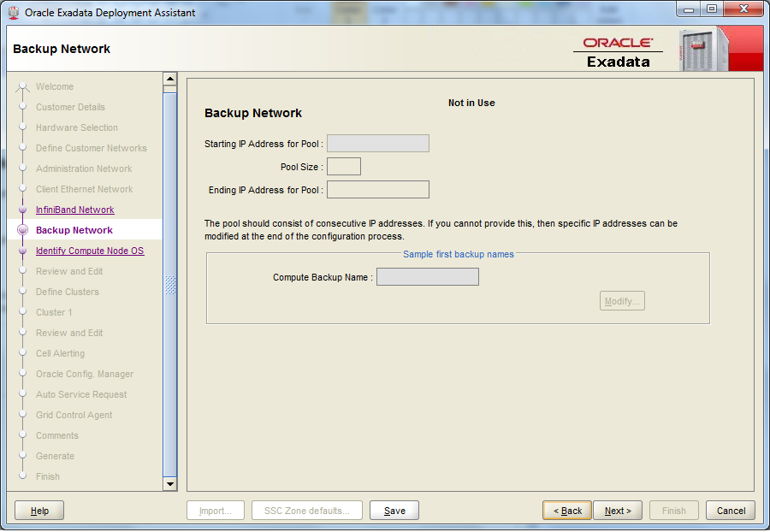The width and height of the screenshot is (770, 532).
Task: Click the Cell Alerting step
Action: [x=60, y=353]
